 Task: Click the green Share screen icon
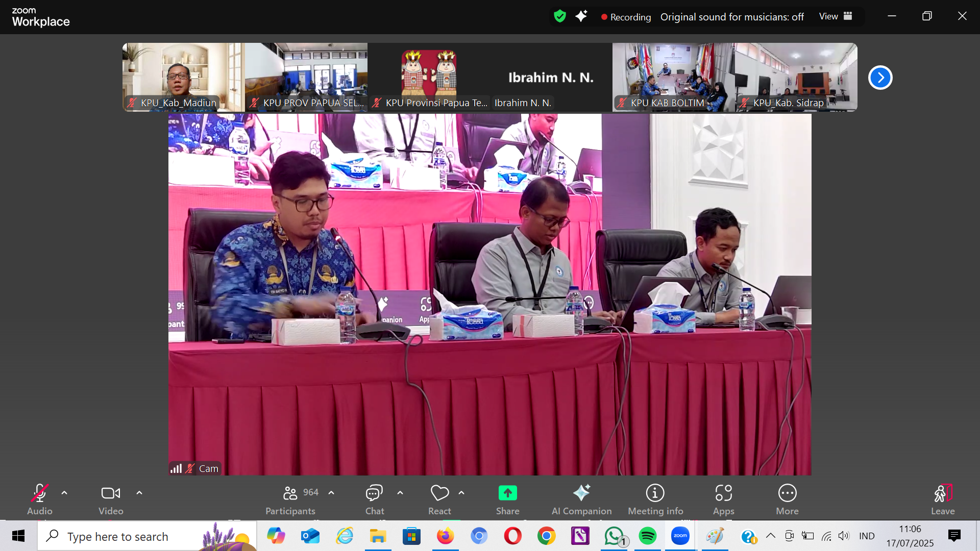pos(507,493)
